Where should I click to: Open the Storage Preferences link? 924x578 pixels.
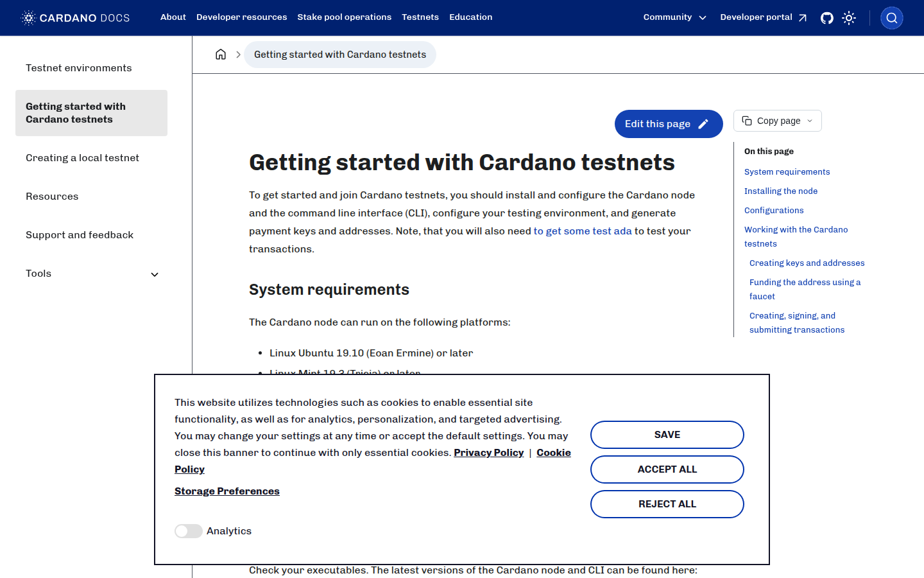pyautogui.click(x=227, y=491)
